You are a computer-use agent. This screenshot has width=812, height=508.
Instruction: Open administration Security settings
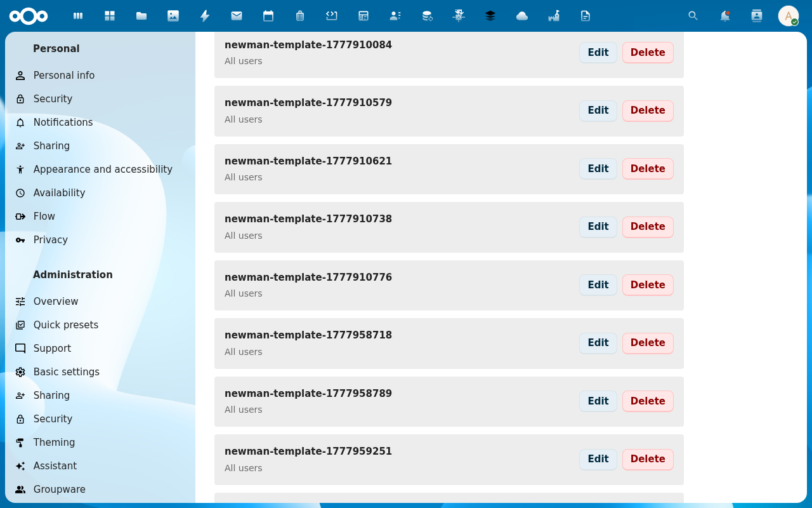click(x=100, y=419)
